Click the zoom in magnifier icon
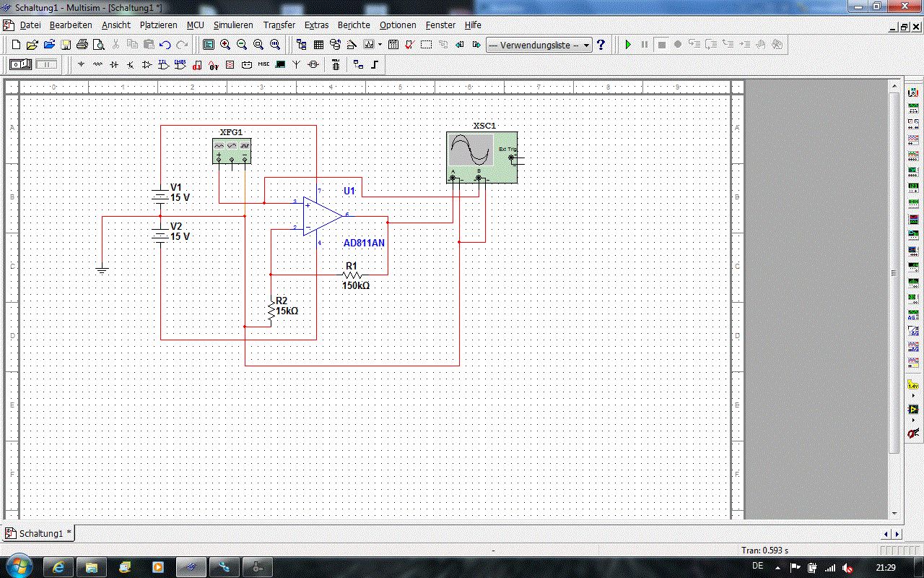Screen dimensions: 924x578 (225, 45)
